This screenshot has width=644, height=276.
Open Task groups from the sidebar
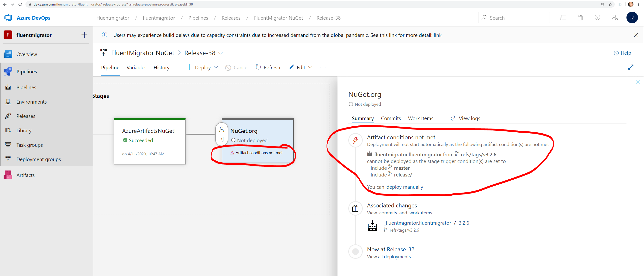pyautogui.click(x=8, y=145)
